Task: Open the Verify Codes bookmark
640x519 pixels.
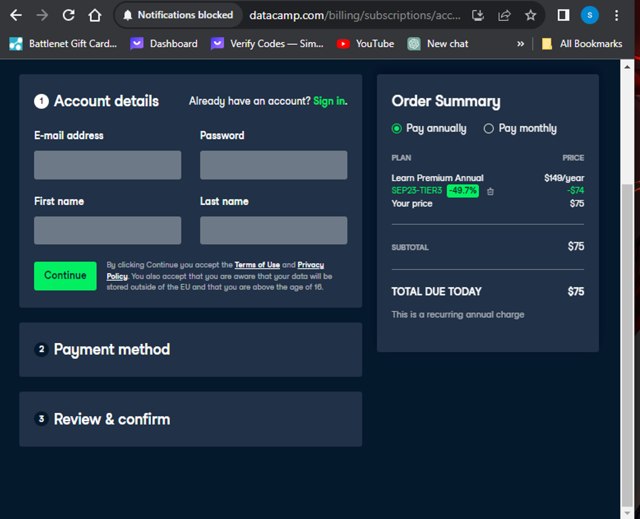Action: pyautogui.click(x=267, y=44)
